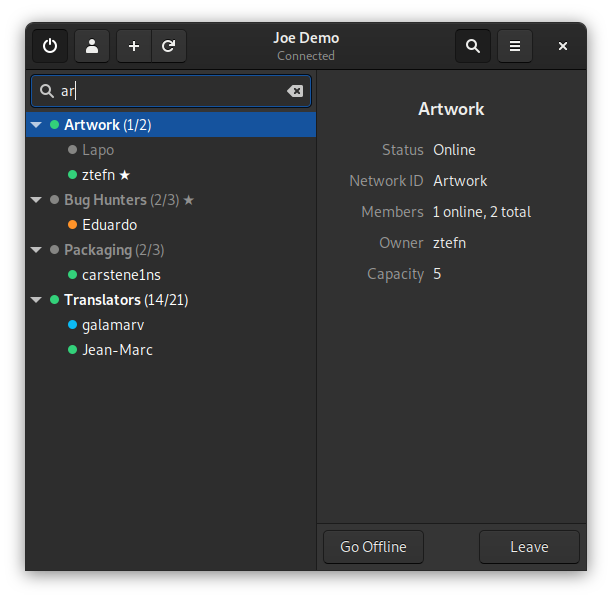Select member ztefn in Artwork
Screen dimensions: 612x599
coord(98,175)
